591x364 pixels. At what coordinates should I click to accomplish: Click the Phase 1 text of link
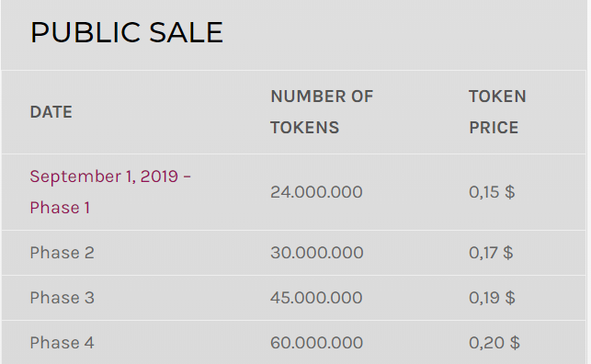coord(60,208)
